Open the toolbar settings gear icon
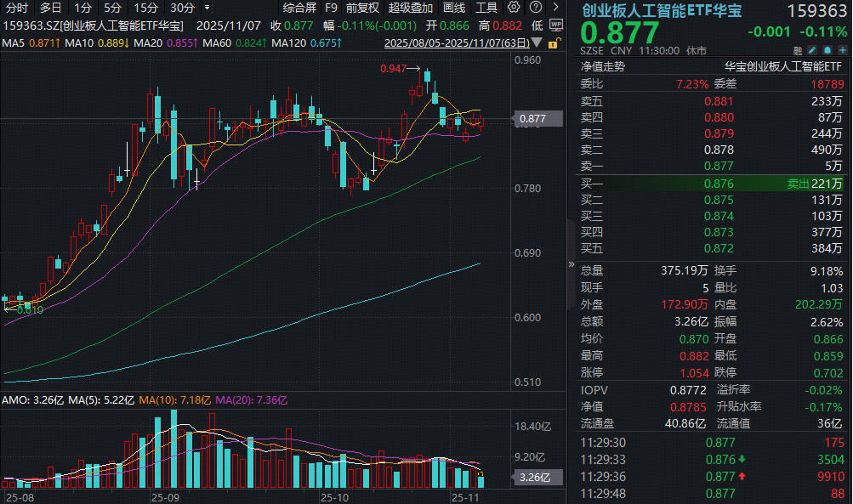This screenshot has height=504, width=853. (x=515, y=7)
